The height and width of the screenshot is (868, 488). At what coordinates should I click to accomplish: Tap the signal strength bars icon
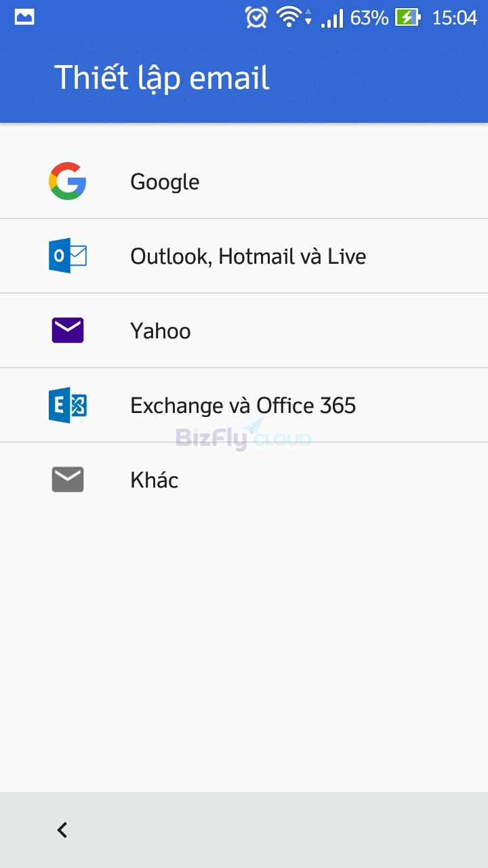click(x=332, y=18)
